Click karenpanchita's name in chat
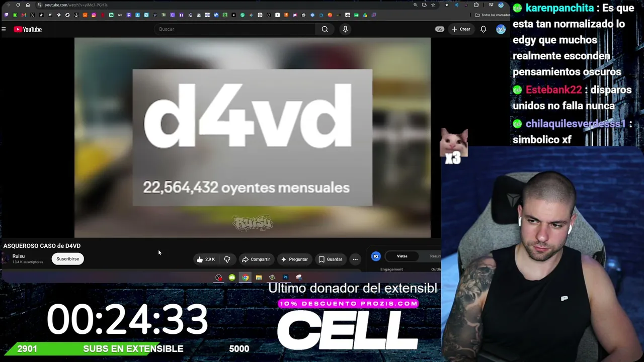644x362 pixels. tap(559, 8)
